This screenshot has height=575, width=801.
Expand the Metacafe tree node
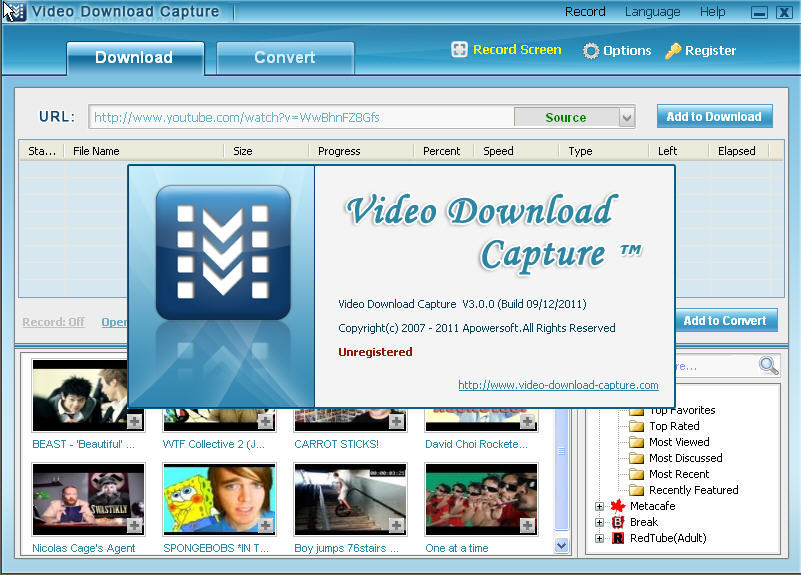pos(600,506)
